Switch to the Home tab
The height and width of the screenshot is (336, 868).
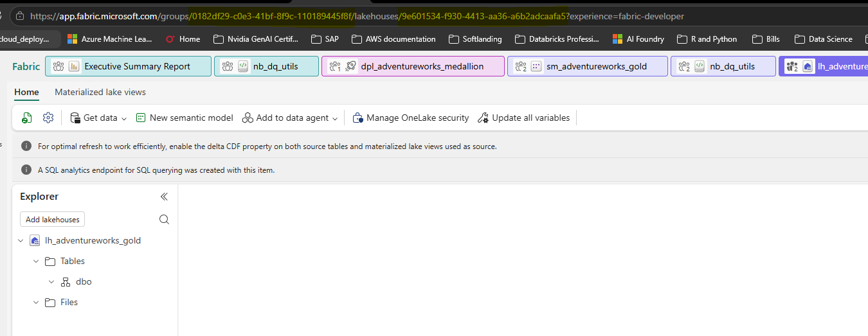[x=26, y=92]
